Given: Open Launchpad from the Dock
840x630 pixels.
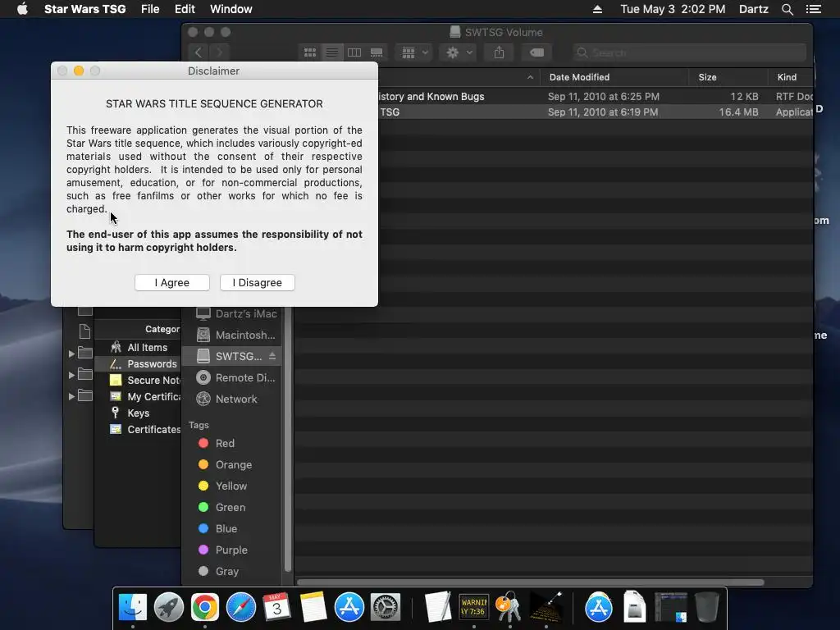Looking at the screenshot, I should [169, 608].
